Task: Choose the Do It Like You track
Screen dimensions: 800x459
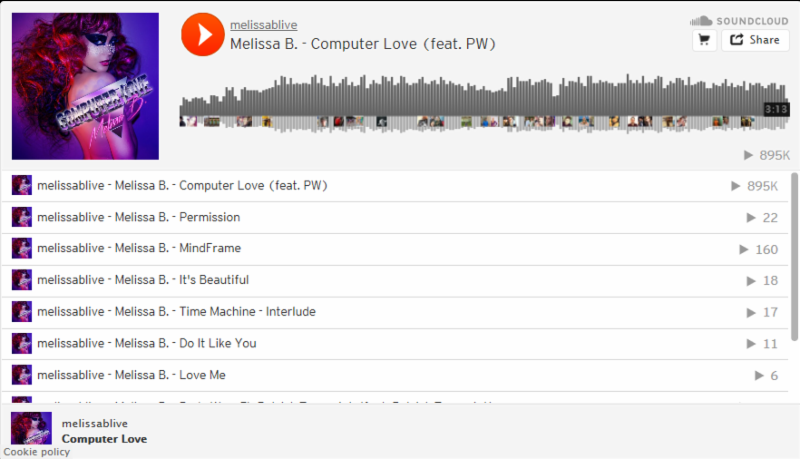Action: coord(217,343)
